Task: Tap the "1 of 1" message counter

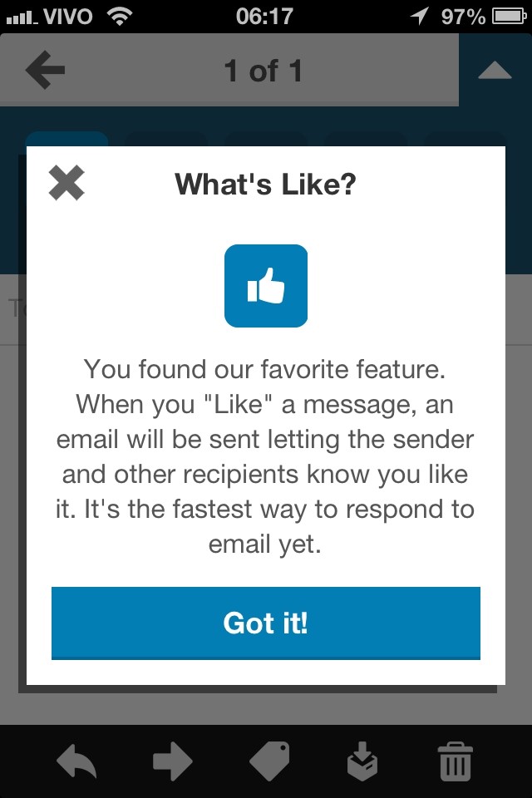Action: [264, 71]
